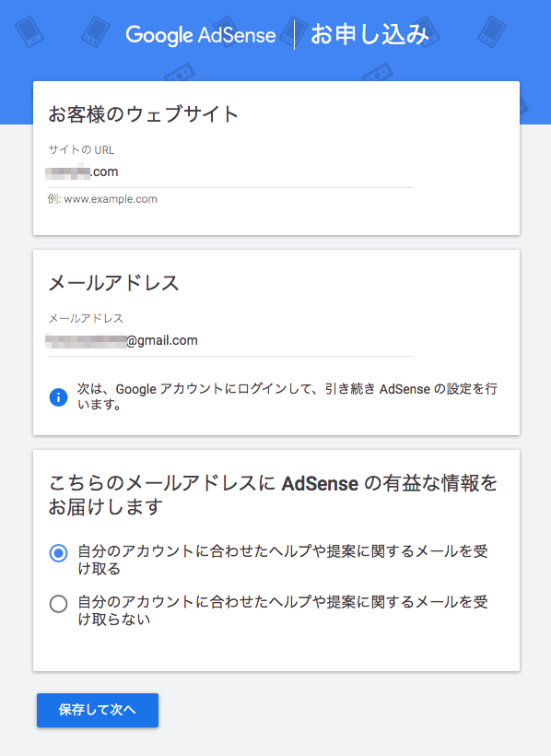Click the サイトの URL field label
The height and width of the screenshot is (756, 551).
tap(81, 150)
